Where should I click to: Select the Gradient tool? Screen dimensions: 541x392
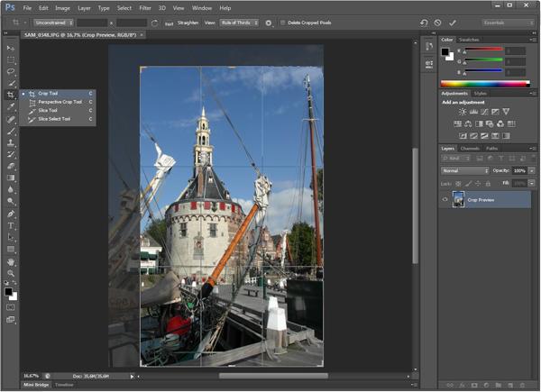(x=11, y=178)
